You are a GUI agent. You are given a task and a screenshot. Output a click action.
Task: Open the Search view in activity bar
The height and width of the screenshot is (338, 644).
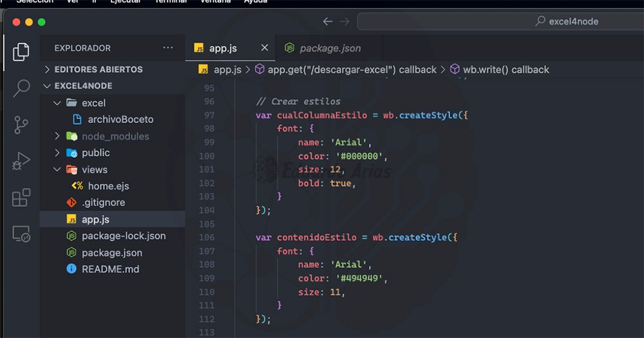(x=21, y=88)
